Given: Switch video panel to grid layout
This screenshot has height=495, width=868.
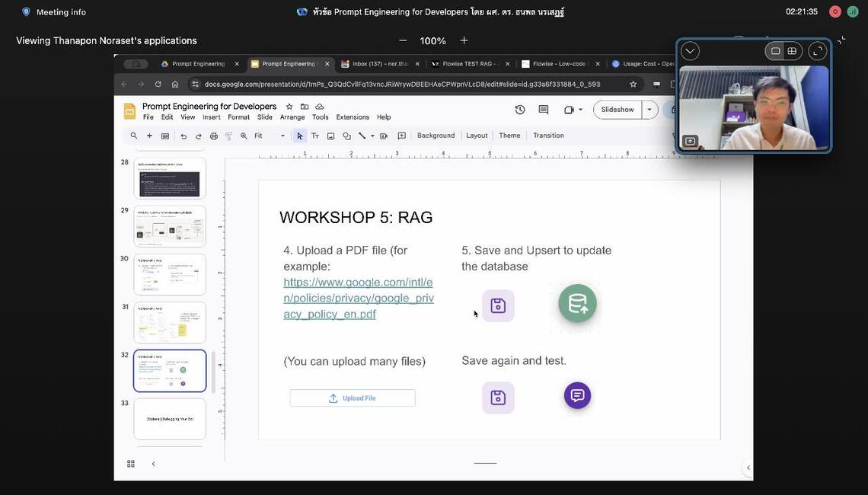Looking at the screenshot, I should tap(792, 51).
